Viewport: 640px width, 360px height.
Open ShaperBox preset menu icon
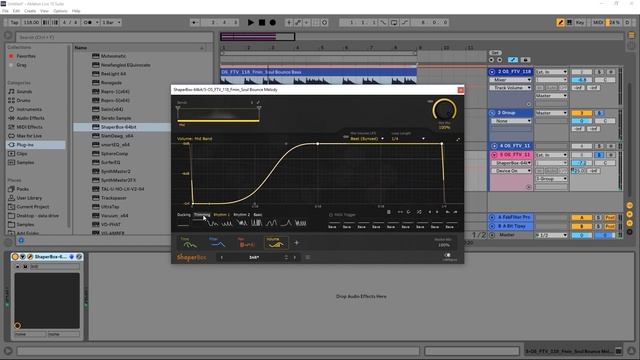point(308,258)
